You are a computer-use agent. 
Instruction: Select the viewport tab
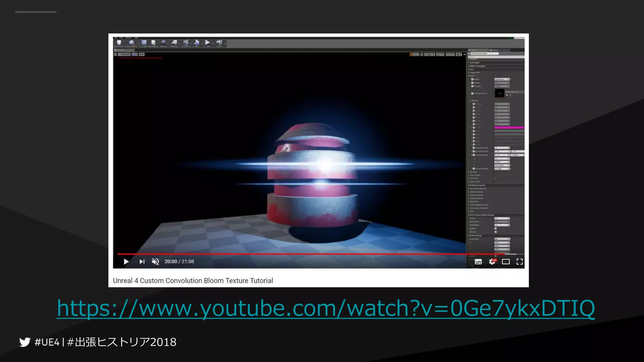tap(124, 50)
